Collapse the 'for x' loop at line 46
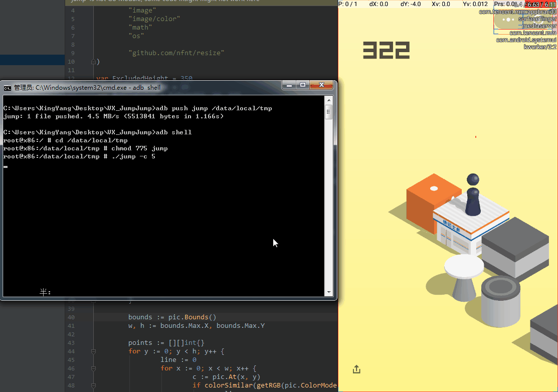The image size is (558, 392). [93, 368]
